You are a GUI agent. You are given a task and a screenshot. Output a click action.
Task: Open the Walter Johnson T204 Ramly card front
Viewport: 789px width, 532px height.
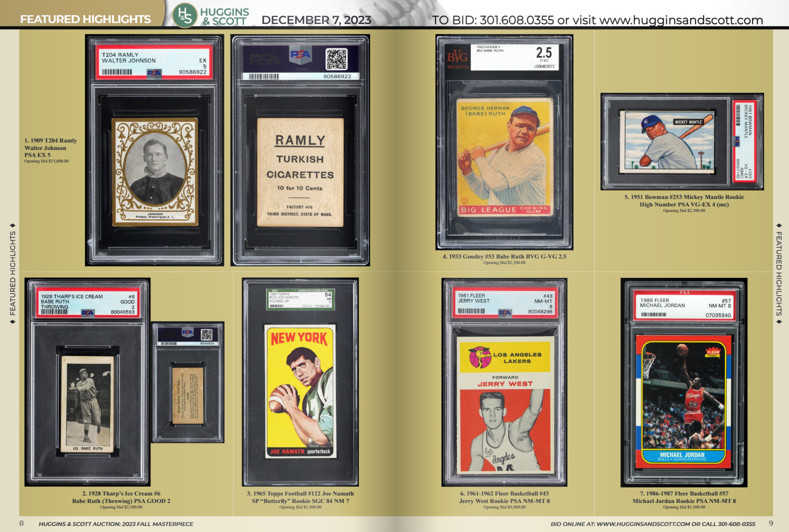pos(154,172)
